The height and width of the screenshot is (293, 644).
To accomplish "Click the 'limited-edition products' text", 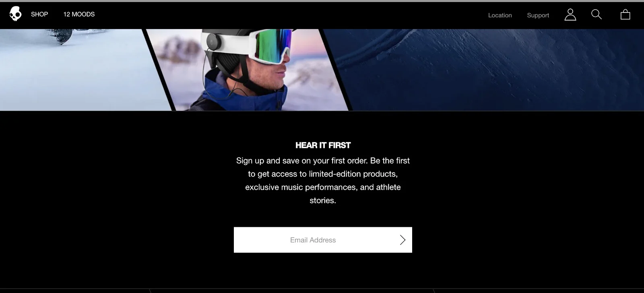I will click(353, 174).
